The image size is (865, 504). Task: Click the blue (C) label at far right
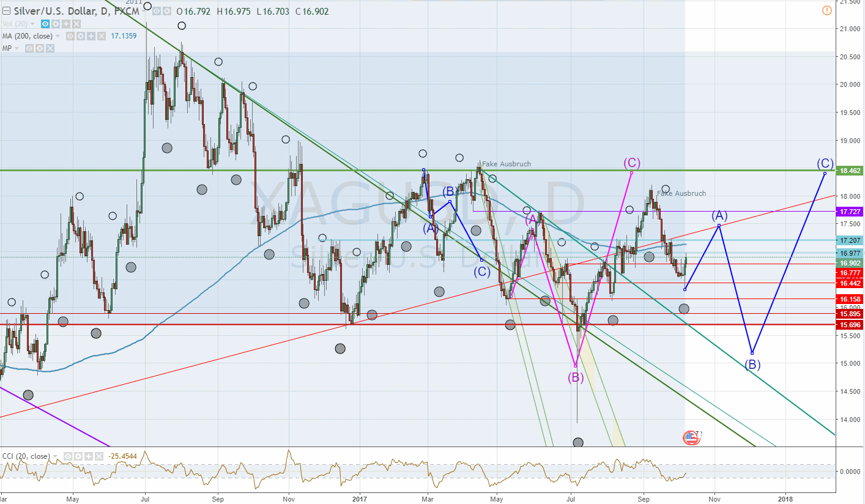[825, 163]
